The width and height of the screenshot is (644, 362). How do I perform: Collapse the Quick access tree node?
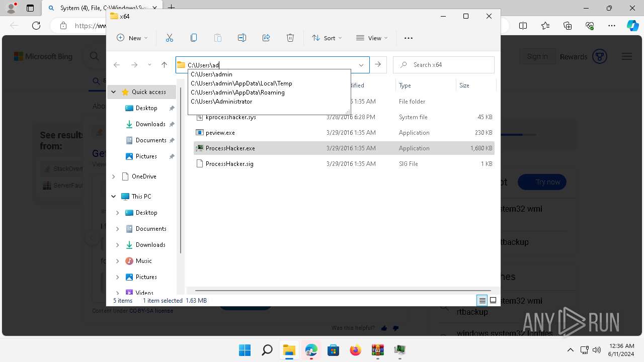tap(114, 92)
